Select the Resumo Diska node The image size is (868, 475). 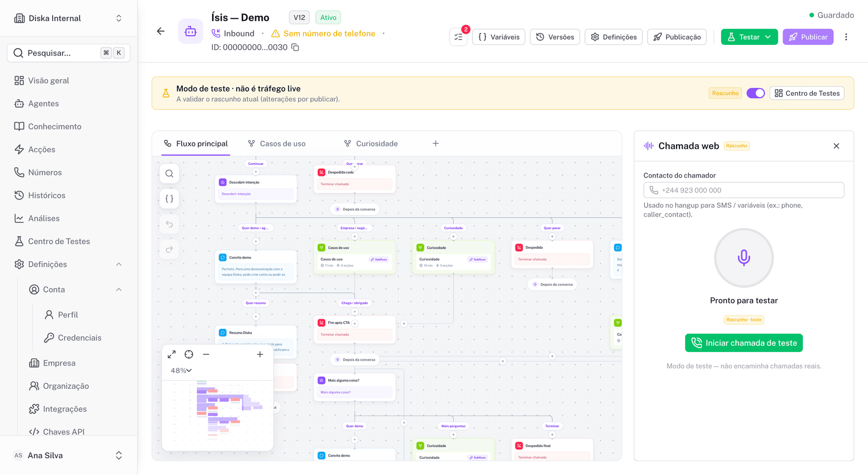click(256, 341)
